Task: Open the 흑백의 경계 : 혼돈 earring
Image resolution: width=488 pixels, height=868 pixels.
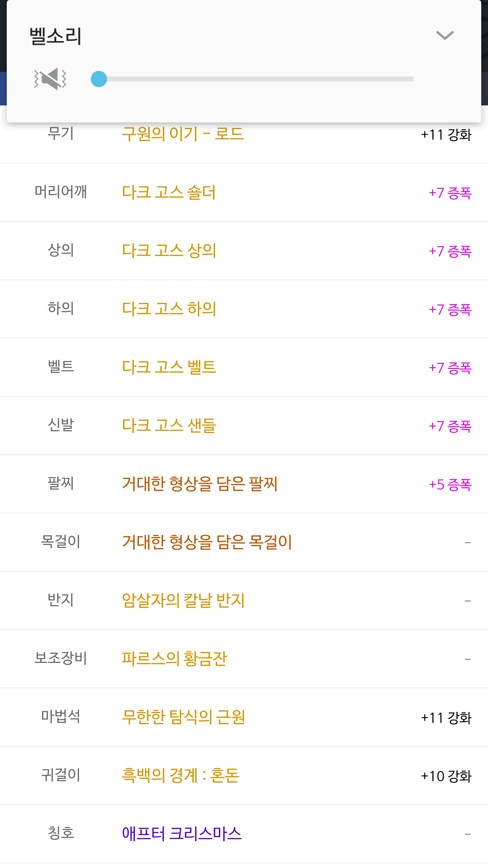Action: click(181, 775)
